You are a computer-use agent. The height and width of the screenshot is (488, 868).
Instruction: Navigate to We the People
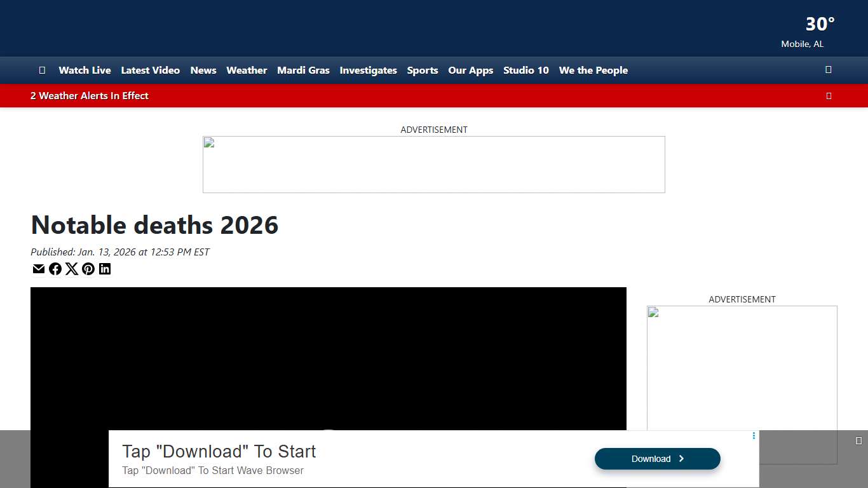[593, 71]
